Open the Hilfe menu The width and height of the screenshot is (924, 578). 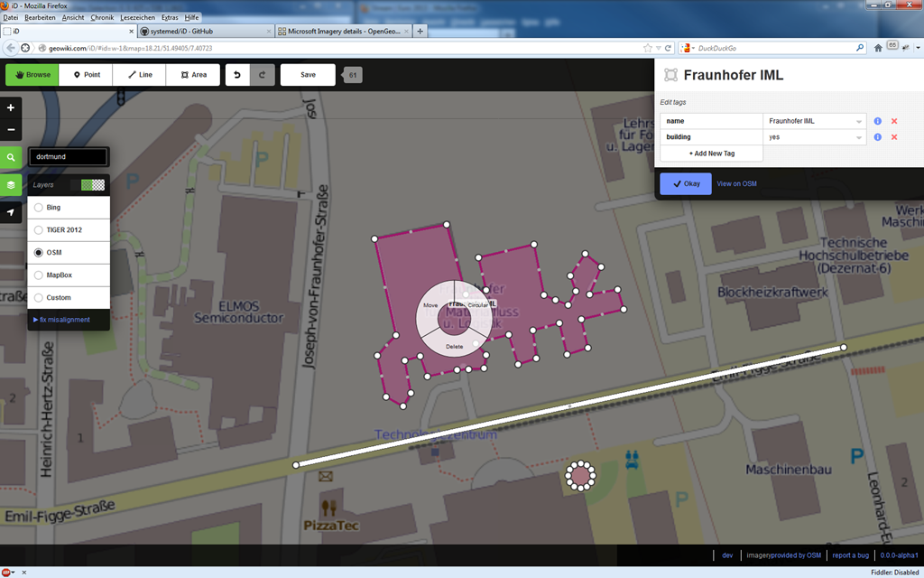[191, 18]
